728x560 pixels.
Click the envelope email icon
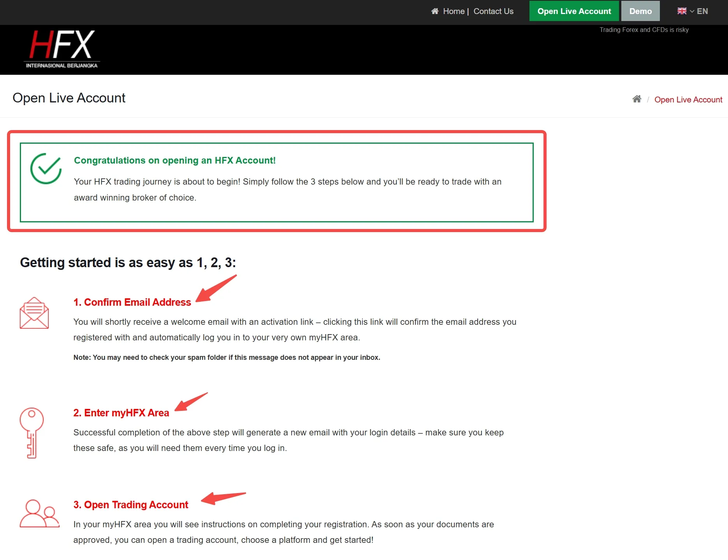[x=34, y=313]
